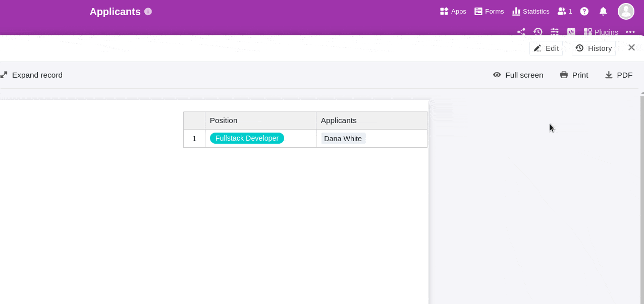644x304 pixels.
Task: Expand the three-dots more options menu
Action: [x=630, y=32]
